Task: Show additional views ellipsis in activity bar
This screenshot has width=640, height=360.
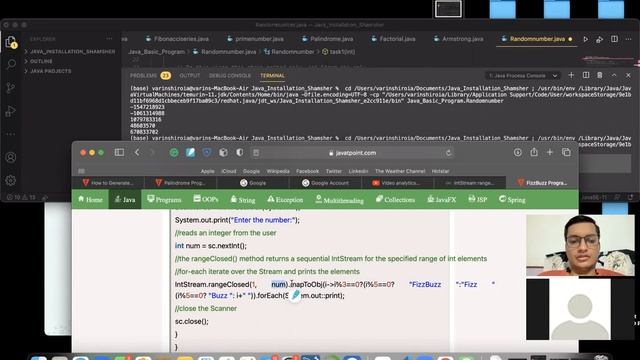Action: (11, 134)
